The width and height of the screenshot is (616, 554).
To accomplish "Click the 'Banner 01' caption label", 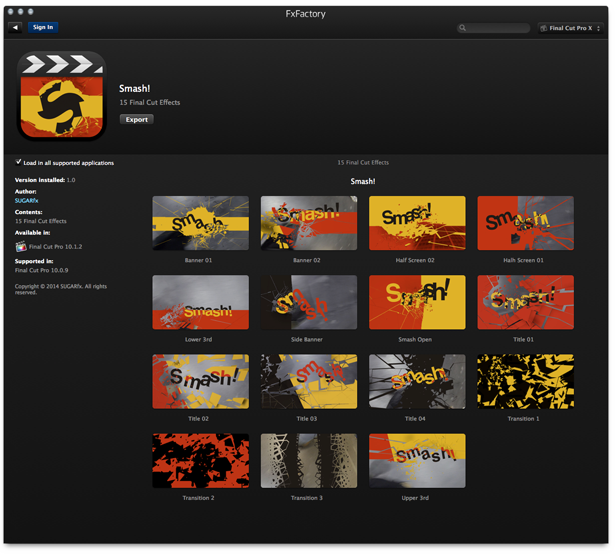I will coord(198,260).
